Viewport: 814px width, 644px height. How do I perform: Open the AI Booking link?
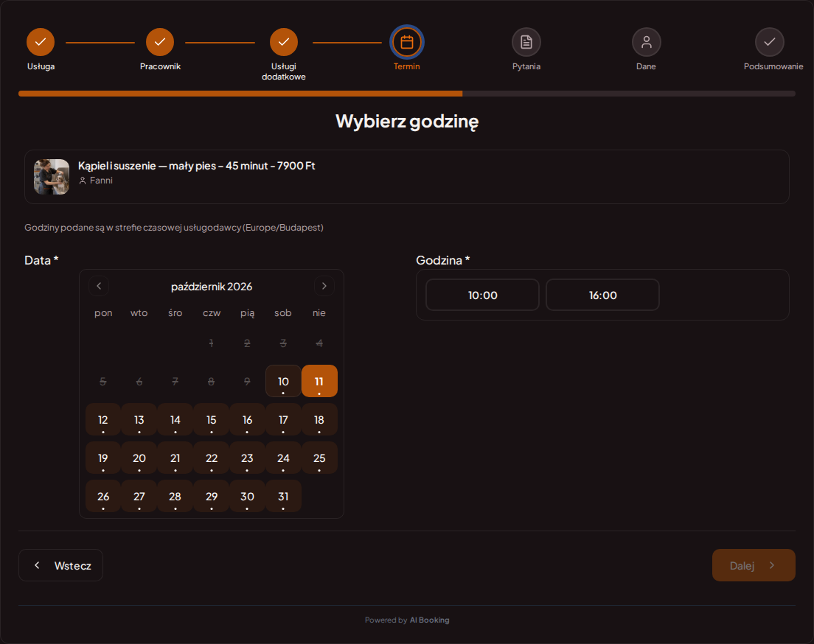click(x=429, y=620)
